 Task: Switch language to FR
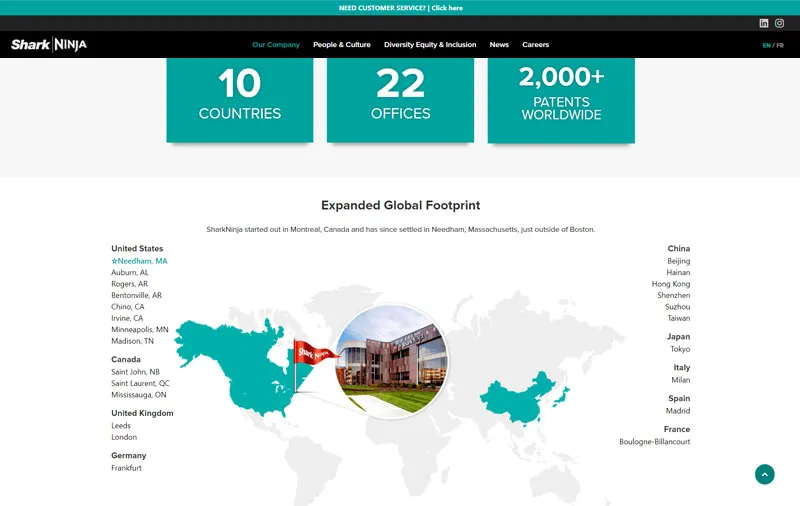click(780, 45)
